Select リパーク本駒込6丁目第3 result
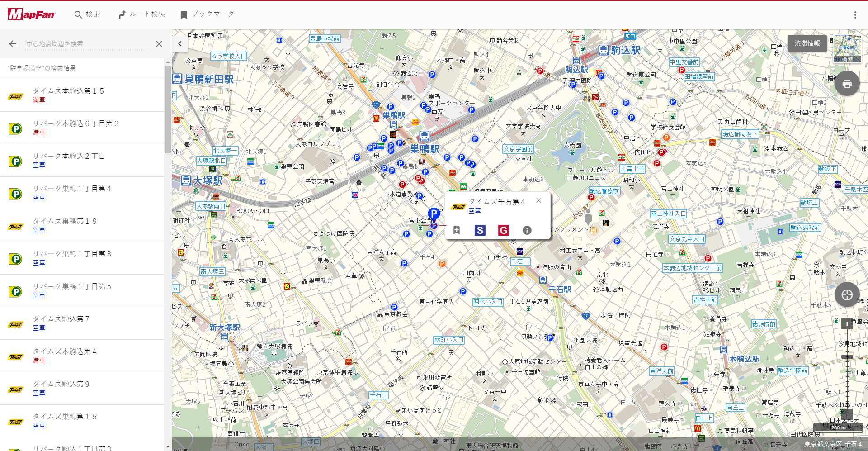Viewport: 868px width, 451px height. point(82,128)
